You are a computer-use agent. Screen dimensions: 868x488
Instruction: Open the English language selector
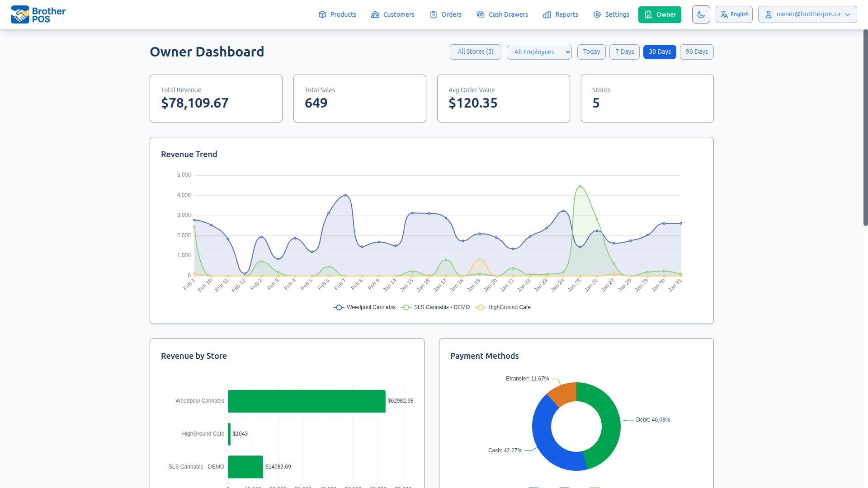734,14
